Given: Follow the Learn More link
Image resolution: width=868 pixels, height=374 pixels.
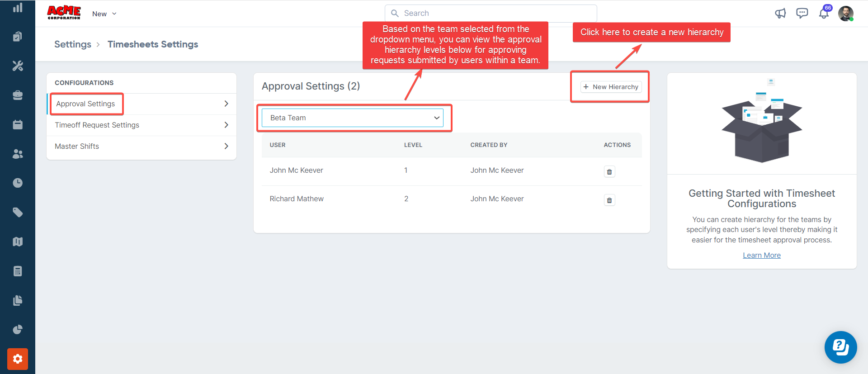Looking at the screenshot, I should pos(761,256).
